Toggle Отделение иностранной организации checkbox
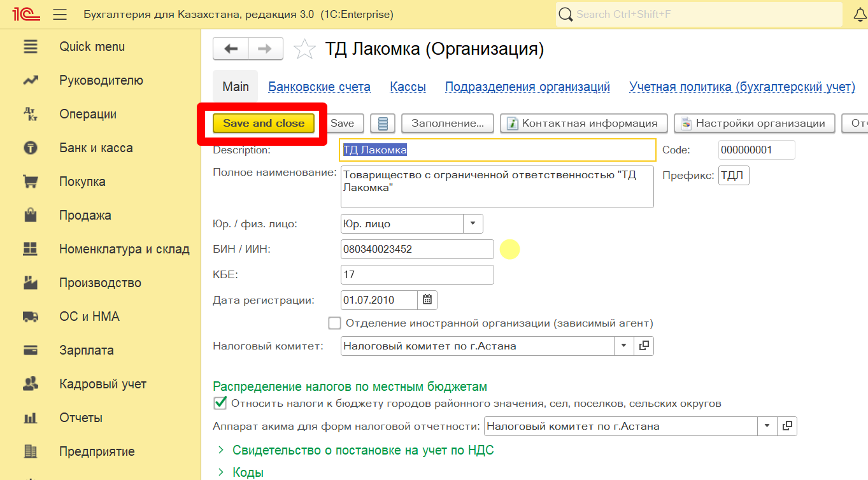The height and width of the screenshot is (480, 868). (335, 323)
